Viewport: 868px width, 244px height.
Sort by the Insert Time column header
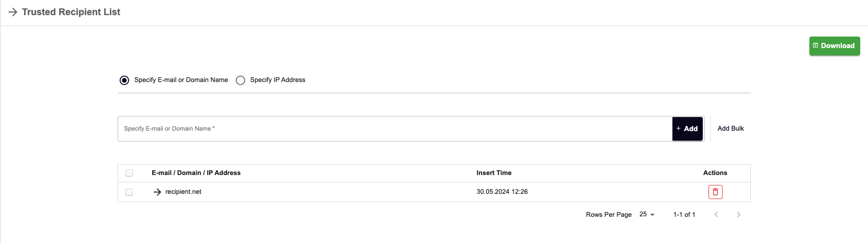(x=494, y=173)
